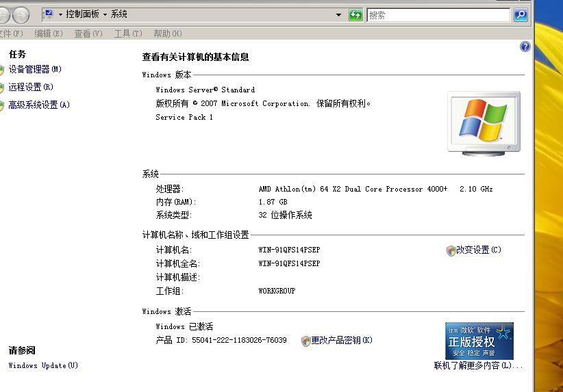Click 联机了解更多内容(L) link
This screenshot has width=563, height=392.
[x=478, y=365]
